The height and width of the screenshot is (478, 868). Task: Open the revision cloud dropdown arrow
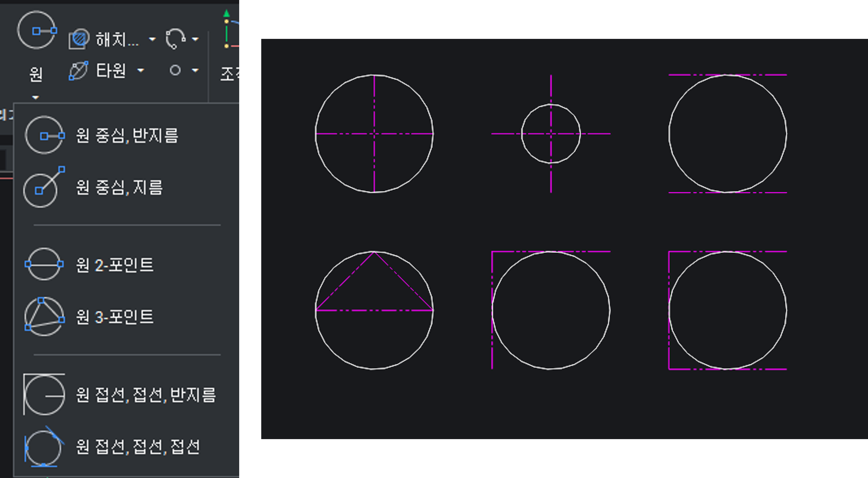[x=195, y=39]
